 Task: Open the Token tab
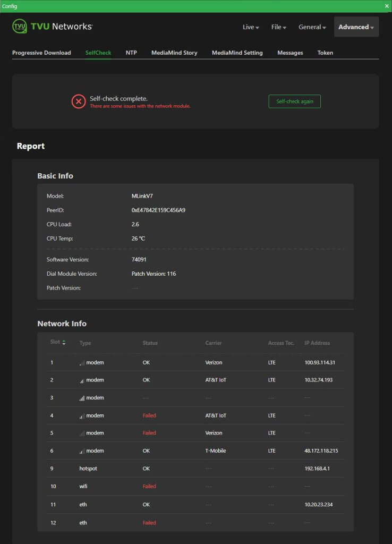(325, 53)
